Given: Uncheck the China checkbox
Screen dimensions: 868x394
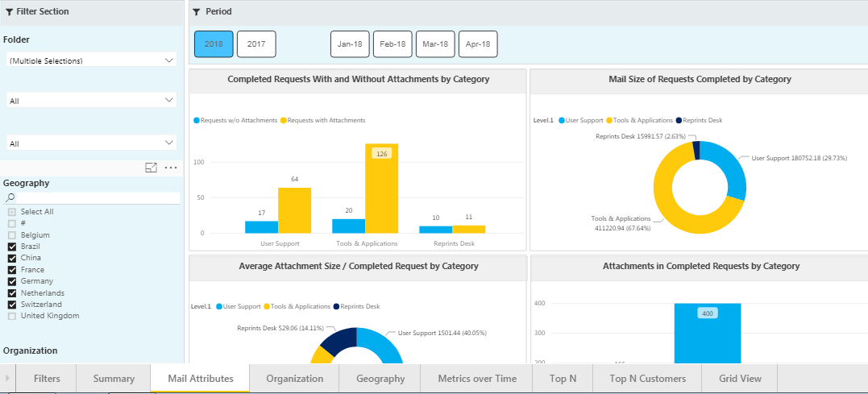Looking at the screenshot, I should (x=12, y=259).
